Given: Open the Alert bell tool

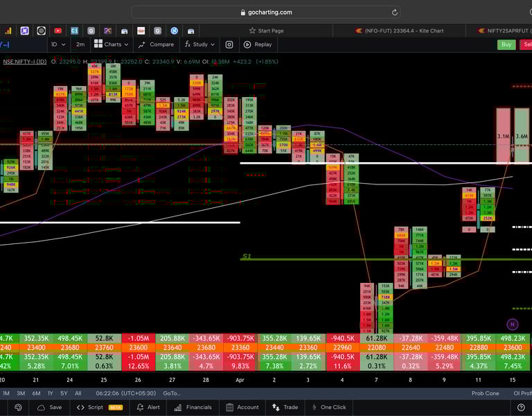Looking at the screenshot, I should coord(148,407).
